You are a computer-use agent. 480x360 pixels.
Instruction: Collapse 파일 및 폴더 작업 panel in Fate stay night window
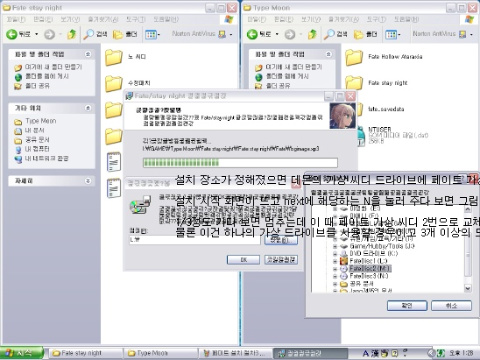tap(88, 54)
